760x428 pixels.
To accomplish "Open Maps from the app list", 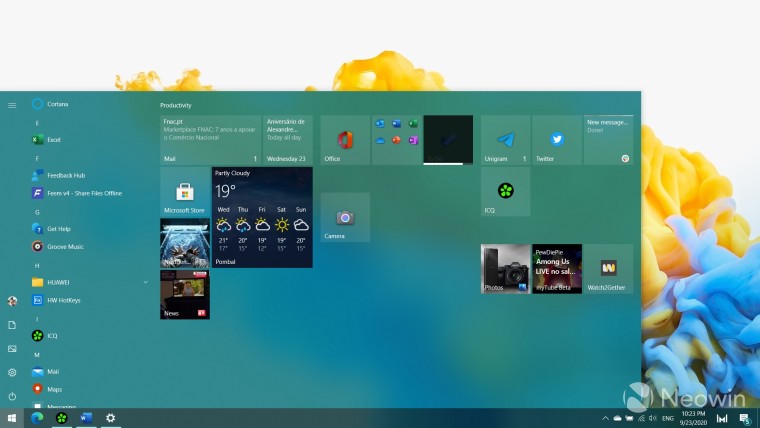I will [x=47, y=389].
